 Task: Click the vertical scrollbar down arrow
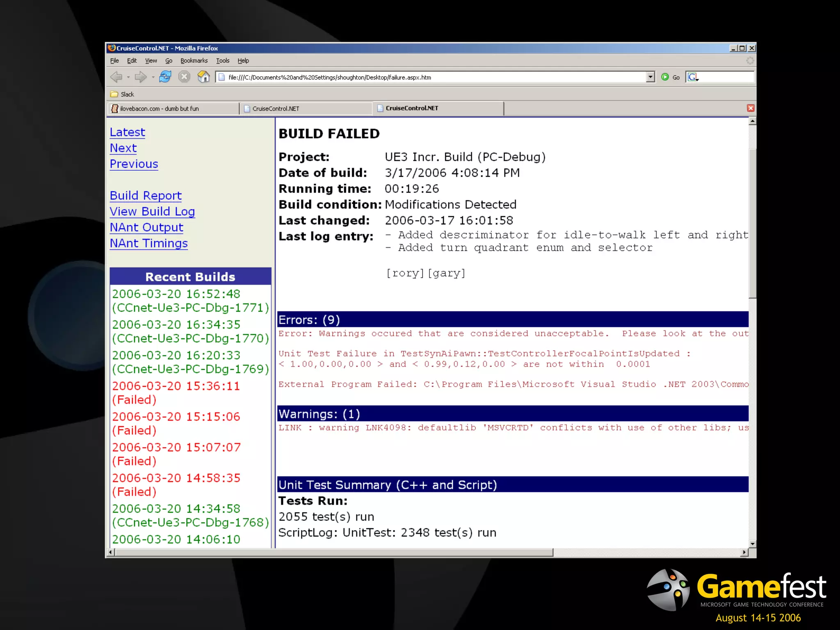tap(752, 544)
